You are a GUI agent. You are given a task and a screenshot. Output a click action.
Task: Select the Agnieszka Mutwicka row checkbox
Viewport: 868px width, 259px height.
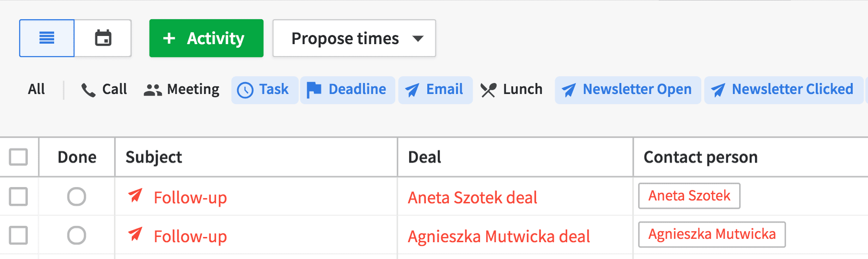(19, 235)
